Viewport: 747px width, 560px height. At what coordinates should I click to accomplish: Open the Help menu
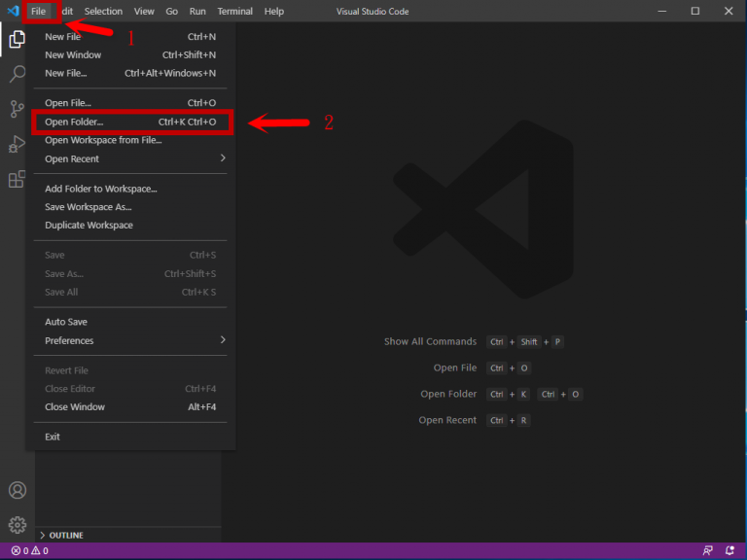274,11
